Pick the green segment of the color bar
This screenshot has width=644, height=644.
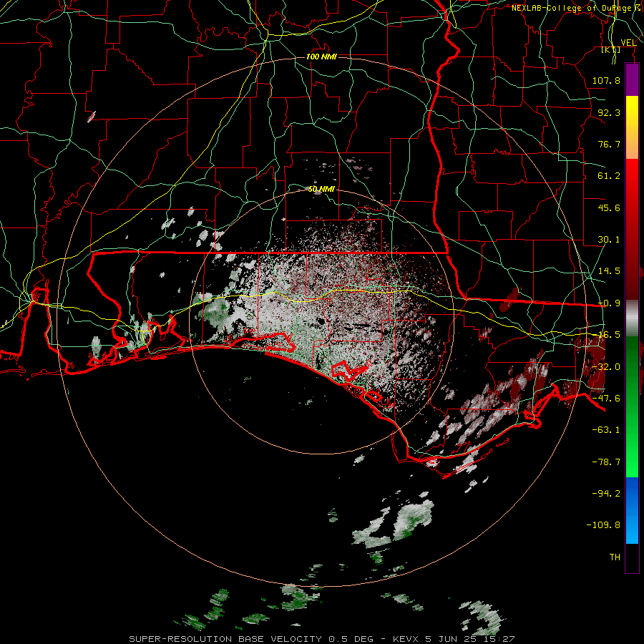point(632,406)
